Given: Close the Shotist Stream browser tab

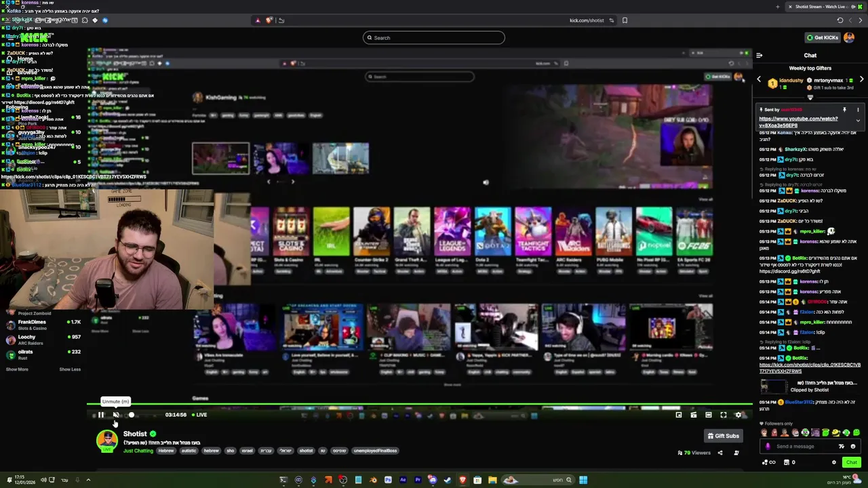Looking at the screenshot, I should point(790,7).
